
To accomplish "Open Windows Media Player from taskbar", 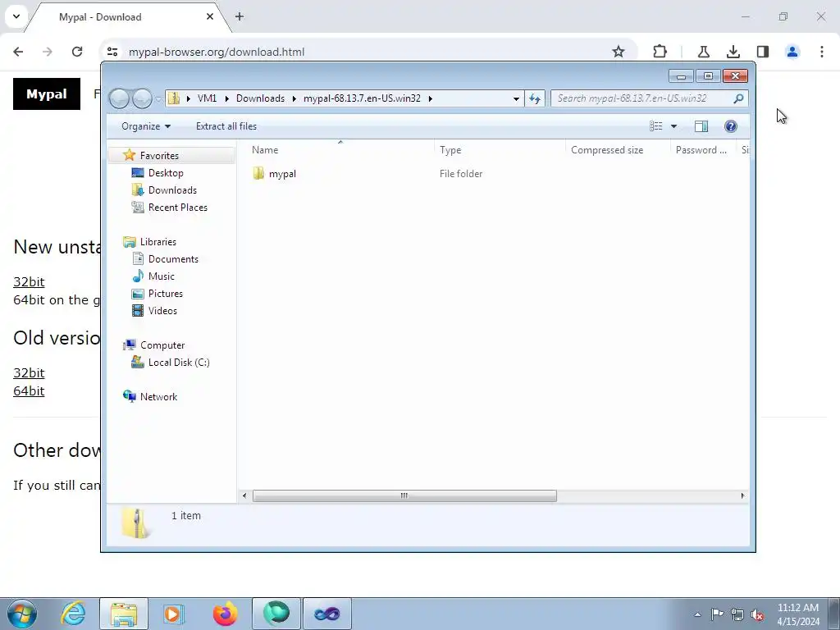I will tap(173, 614).
